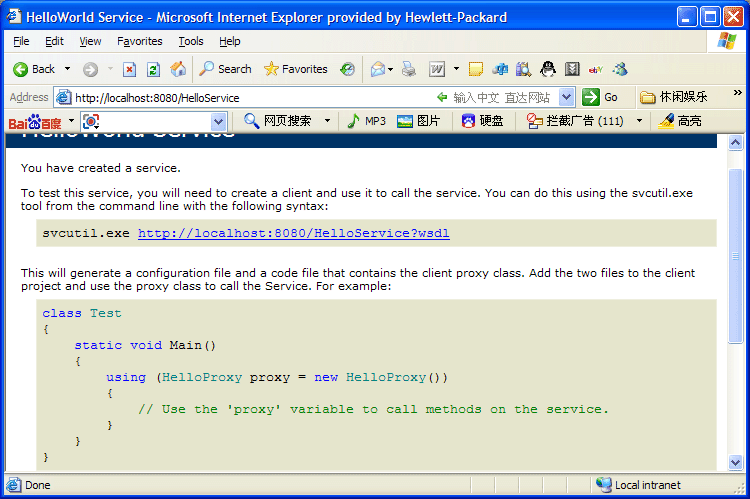Click the Mail envelope icon

click(378, 69)
